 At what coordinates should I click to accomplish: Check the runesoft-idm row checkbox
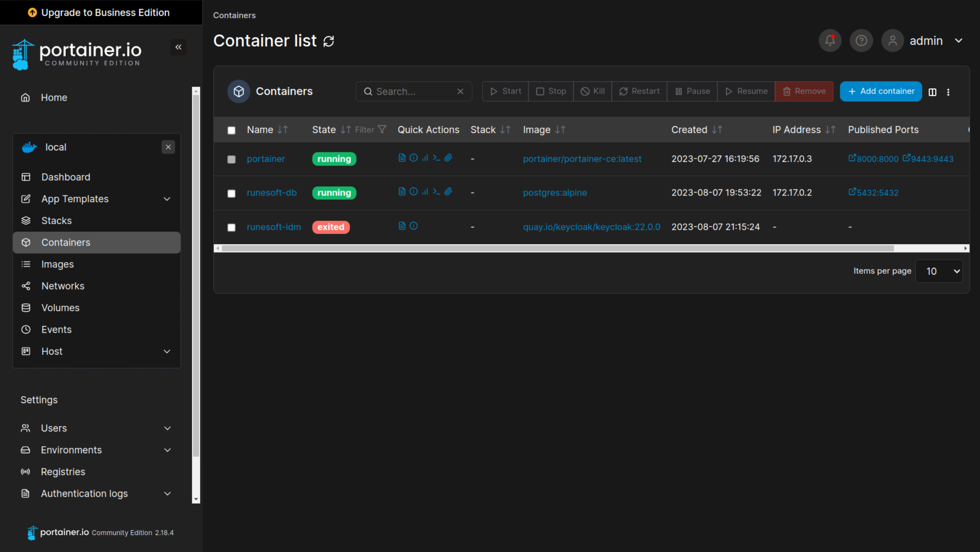click(232, 227)
